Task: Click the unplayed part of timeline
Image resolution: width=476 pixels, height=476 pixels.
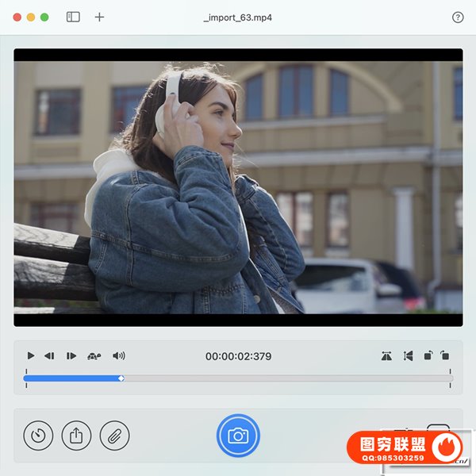Action: pyautogui.click(x=286, y=378)
